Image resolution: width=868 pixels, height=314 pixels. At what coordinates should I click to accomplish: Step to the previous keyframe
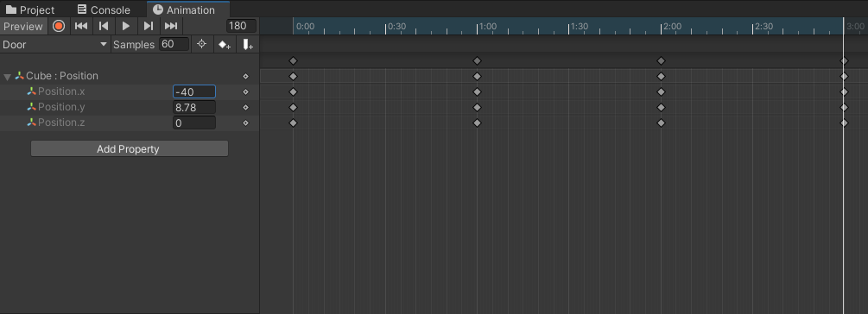(103, 26)
